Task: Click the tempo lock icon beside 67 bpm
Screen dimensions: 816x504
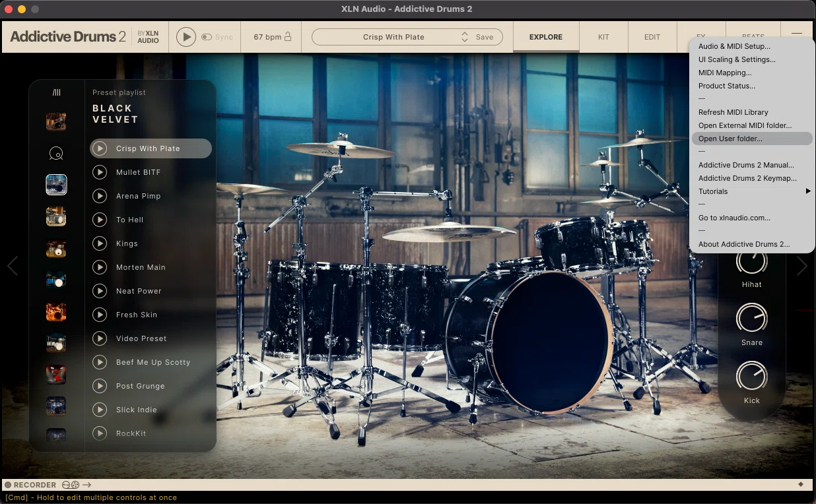Action: (x=288, y=37)
